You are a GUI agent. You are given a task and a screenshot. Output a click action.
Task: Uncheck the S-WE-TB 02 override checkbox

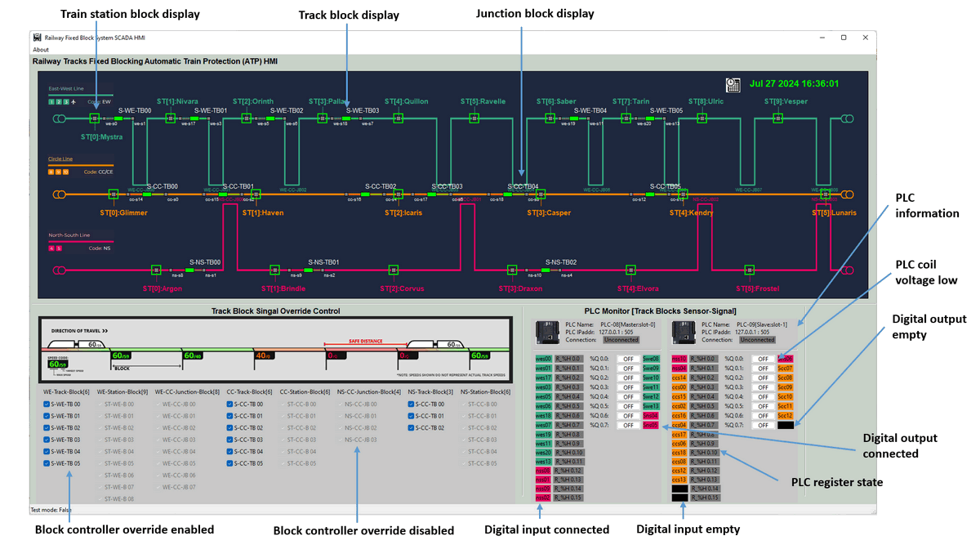47,427
